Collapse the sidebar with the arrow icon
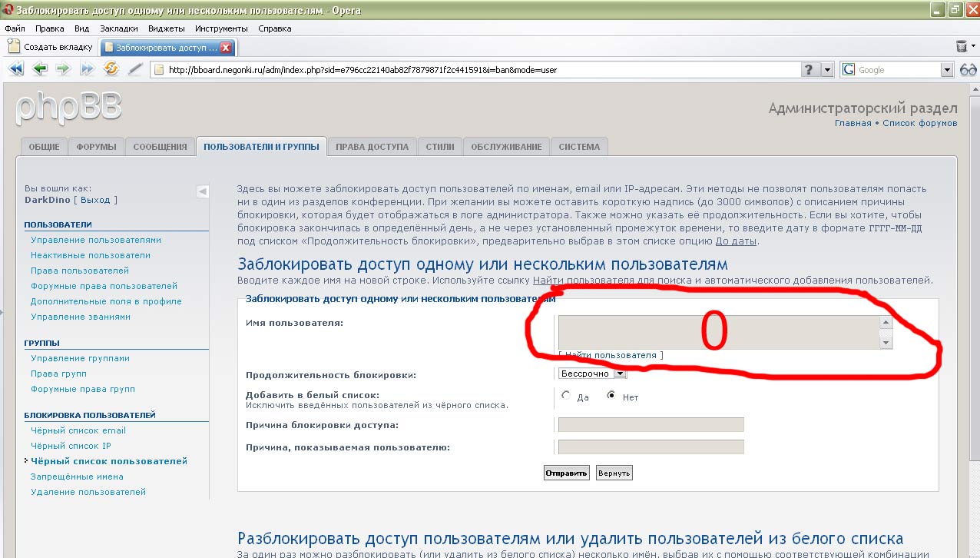 point(202,191)
